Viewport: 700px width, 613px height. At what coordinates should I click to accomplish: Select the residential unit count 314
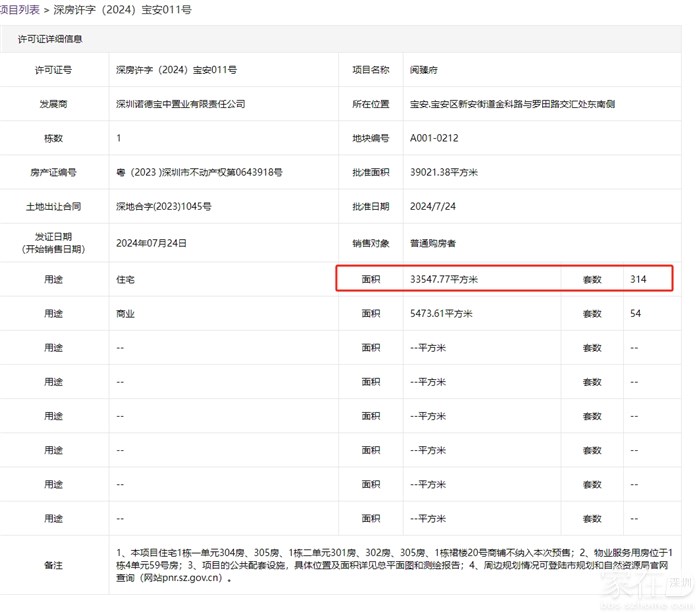639,279
